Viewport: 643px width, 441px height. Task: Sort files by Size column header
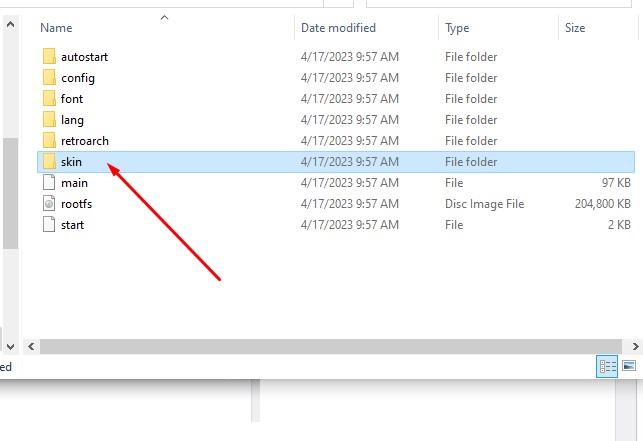point(575,28)
